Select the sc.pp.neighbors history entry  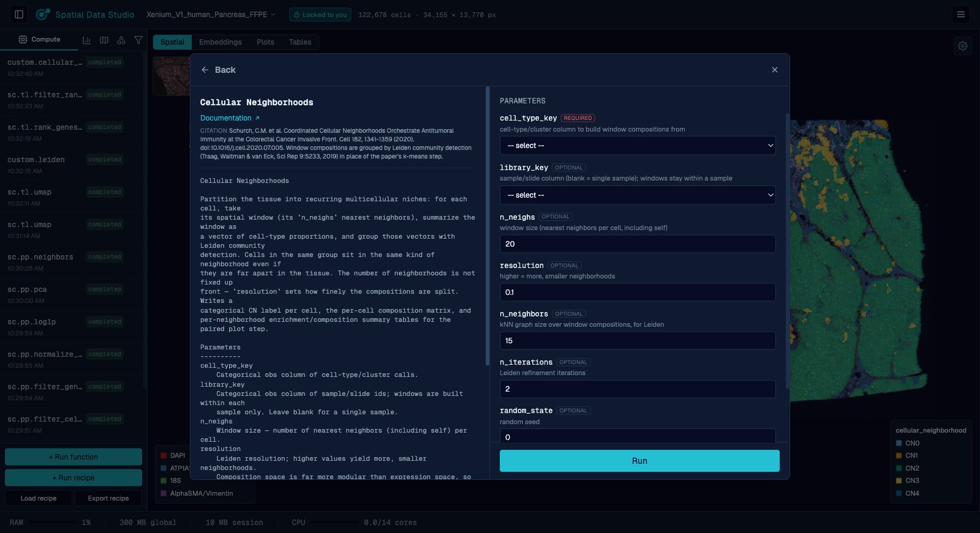(x=72, y=262)
